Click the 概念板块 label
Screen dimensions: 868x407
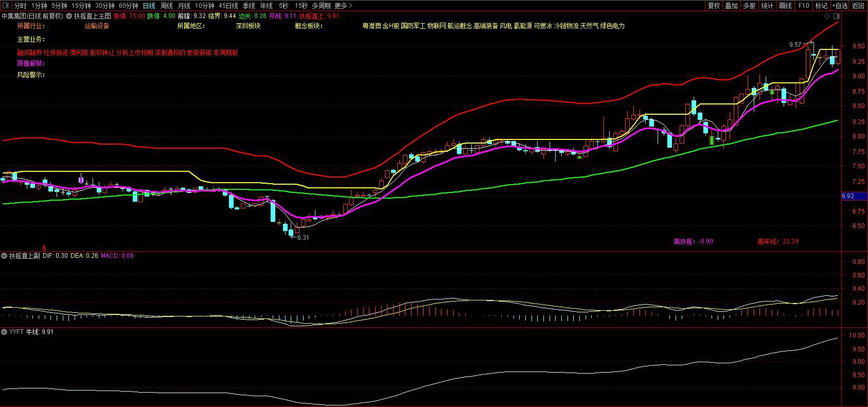point(309,26)
